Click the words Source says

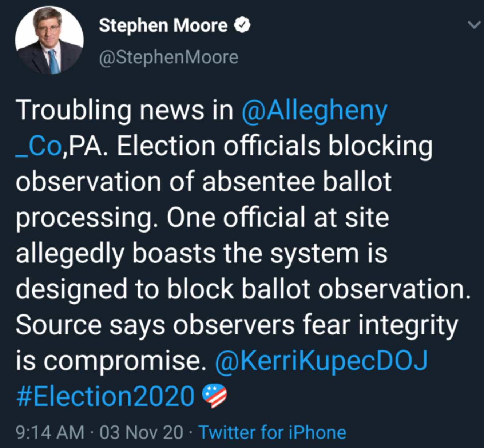(x=90, y=324)
